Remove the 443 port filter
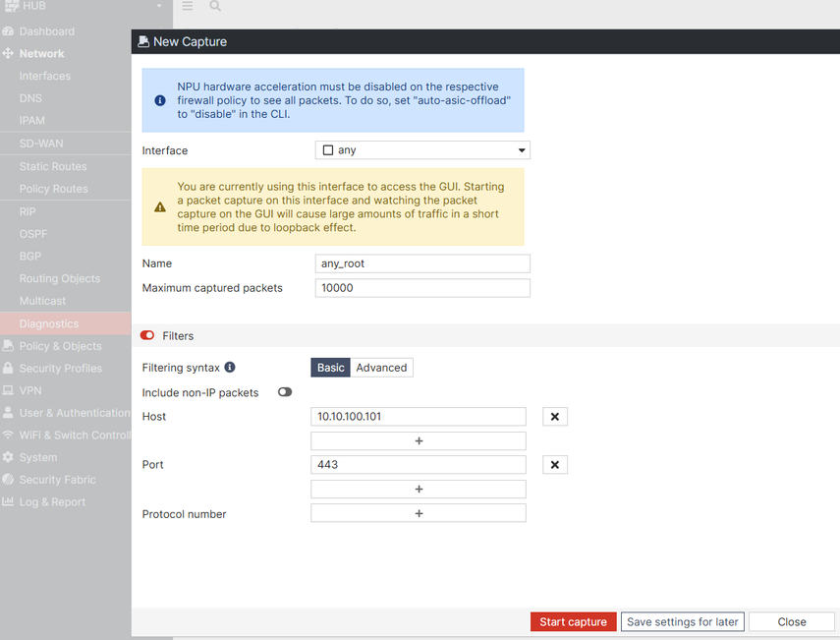Screen dimensions: 840x640 [x=554, y=465]
